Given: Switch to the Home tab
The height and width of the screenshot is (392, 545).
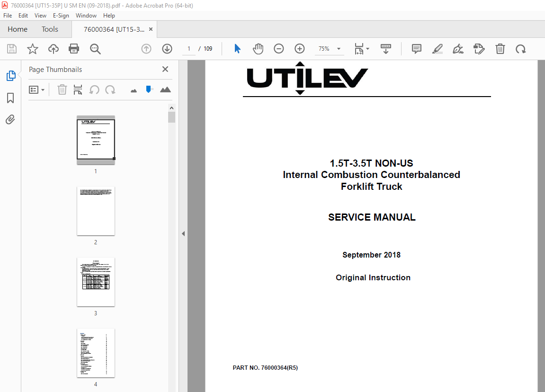Looking at the screenshot, I should 18,29.
